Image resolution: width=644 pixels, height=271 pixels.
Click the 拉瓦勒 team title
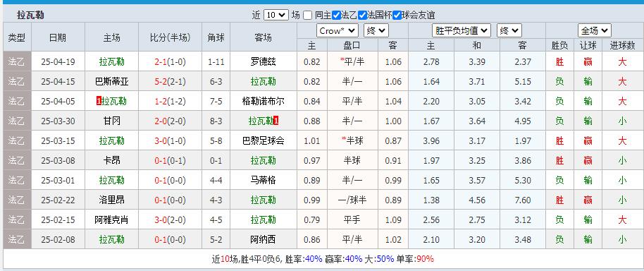30,16
